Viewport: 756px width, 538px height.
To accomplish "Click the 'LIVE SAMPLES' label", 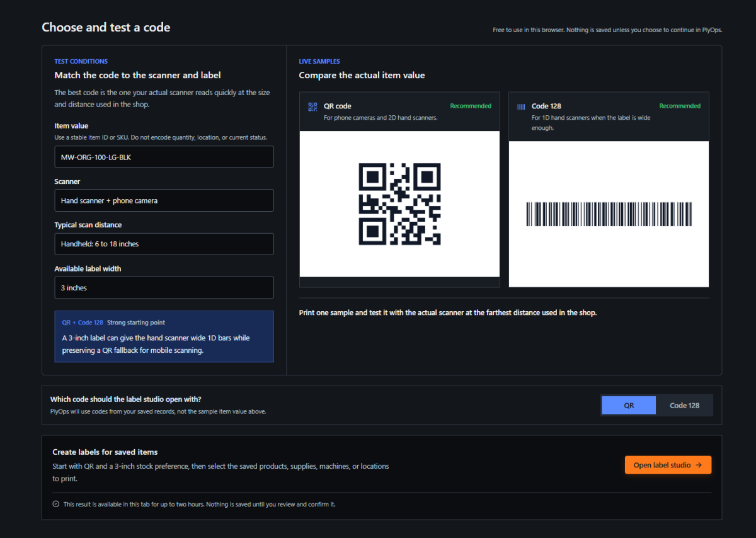I will (319, 61).
